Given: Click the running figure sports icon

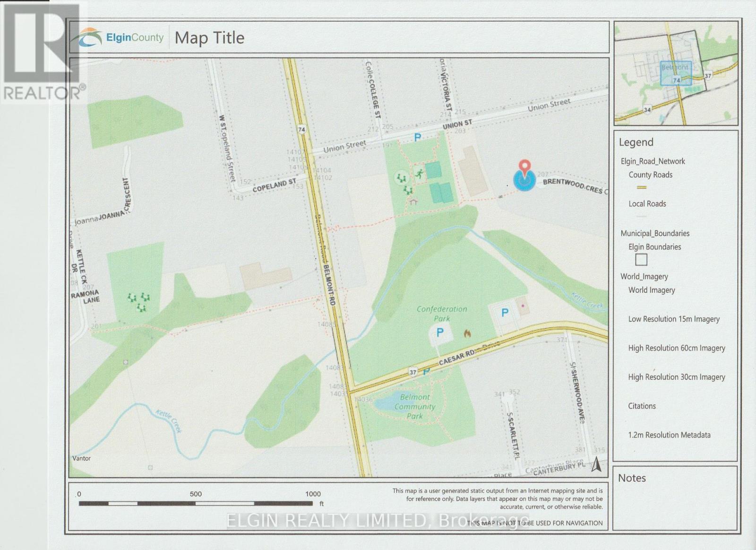Looking at the screenshot, I should pos(419,174).
